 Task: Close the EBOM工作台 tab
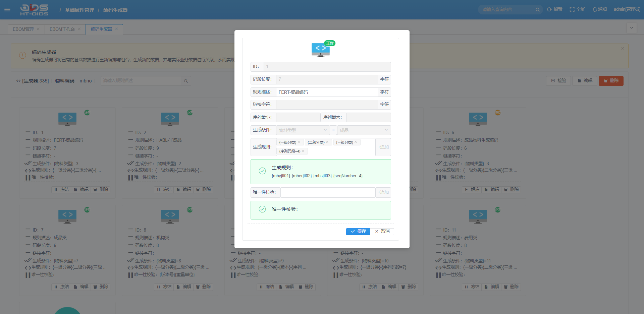click(79, 29)
